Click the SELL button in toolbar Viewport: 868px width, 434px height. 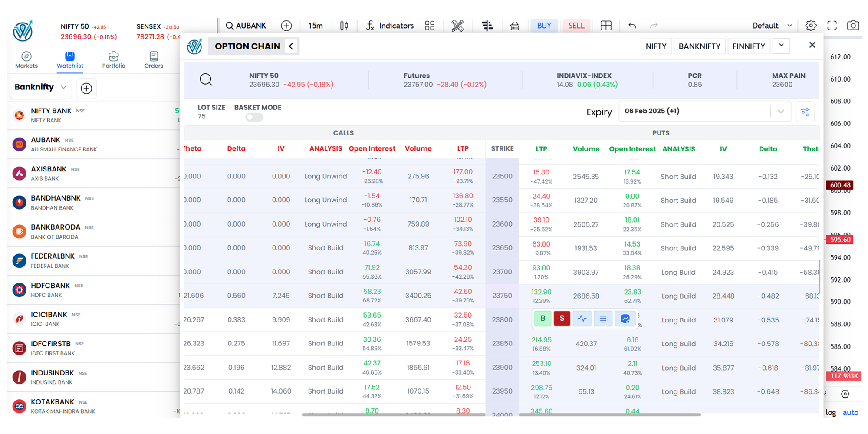click(576, 26)
